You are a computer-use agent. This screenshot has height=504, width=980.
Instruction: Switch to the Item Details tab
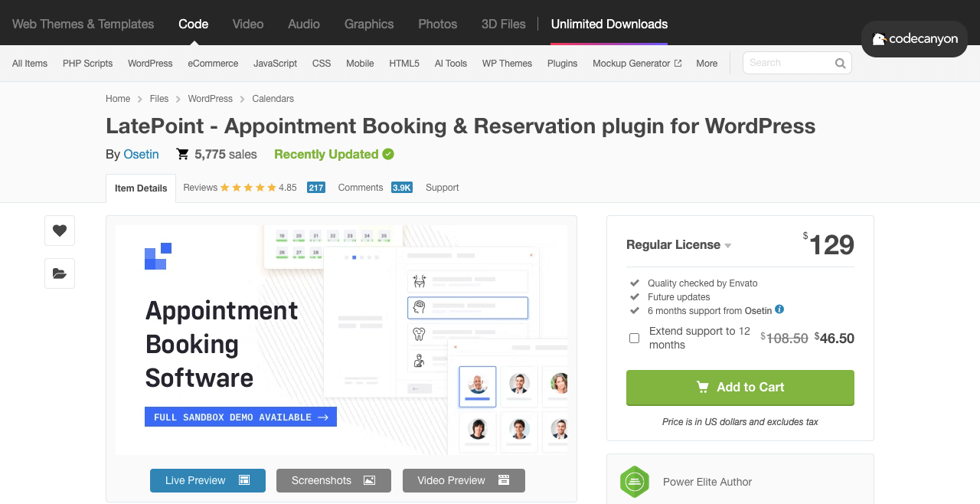pos(141,188)
